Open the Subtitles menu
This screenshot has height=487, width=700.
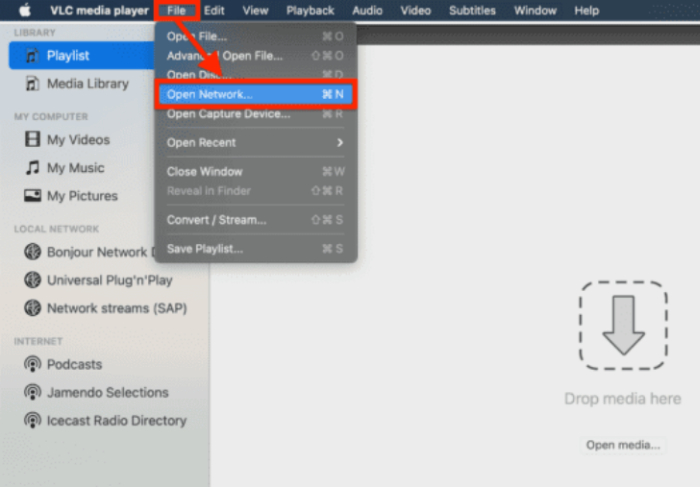click(472, 10)
